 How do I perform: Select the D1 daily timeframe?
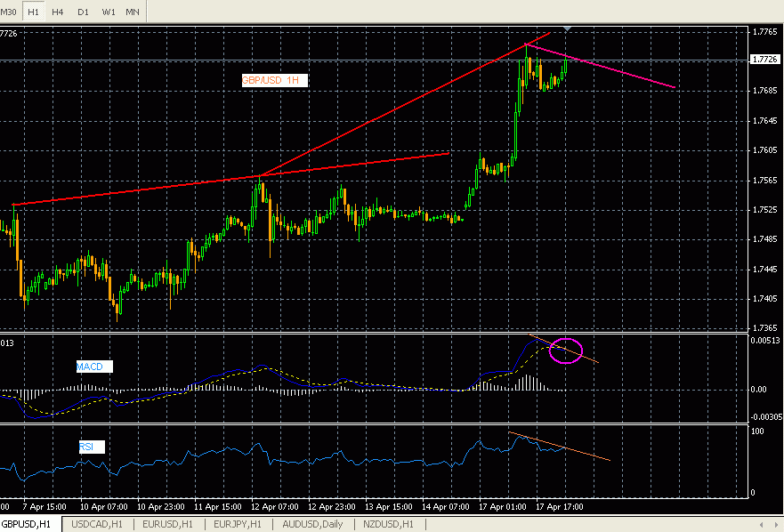pyautogui.click(x=82, y=12)
